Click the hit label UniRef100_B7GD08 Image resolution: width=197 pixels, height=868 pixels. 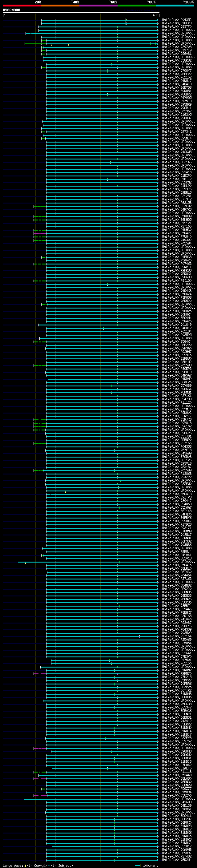click(x=177, y=457)
